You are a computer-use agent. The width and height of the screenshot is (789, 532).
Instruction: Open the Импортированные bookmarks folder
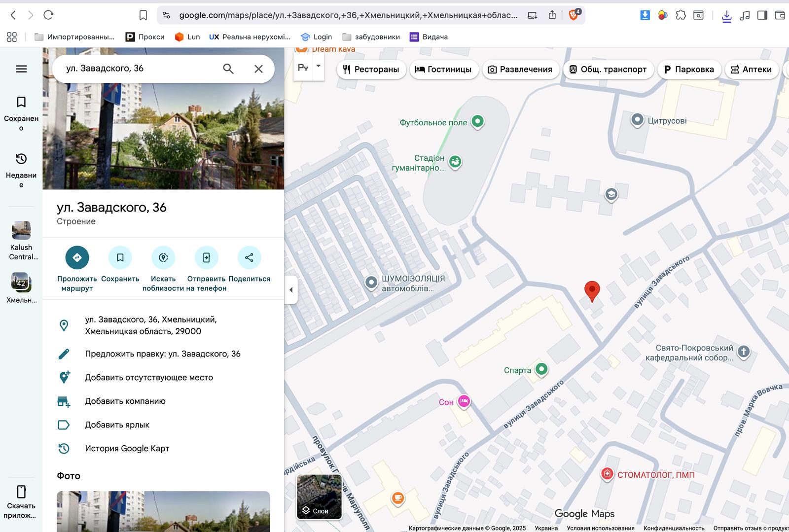click(74, 37)
